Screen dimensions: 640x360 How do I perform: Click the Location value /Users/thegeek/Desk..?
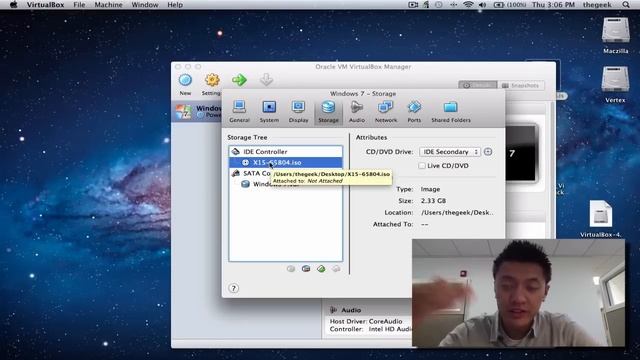click(457, 213)
